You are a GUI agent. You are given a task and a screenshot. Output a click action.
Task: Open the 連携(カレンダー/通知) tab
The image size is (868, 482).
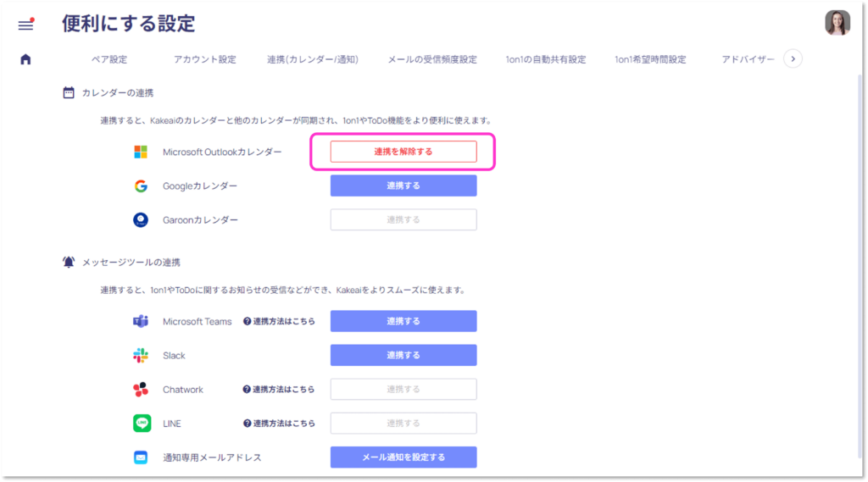pyautogui.click(x=312, y=59)
